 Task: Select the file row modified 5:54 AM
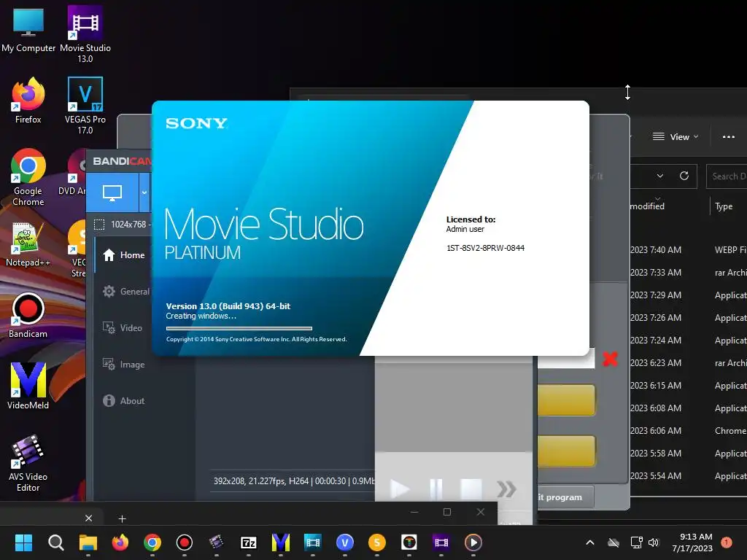pos(689,475)
